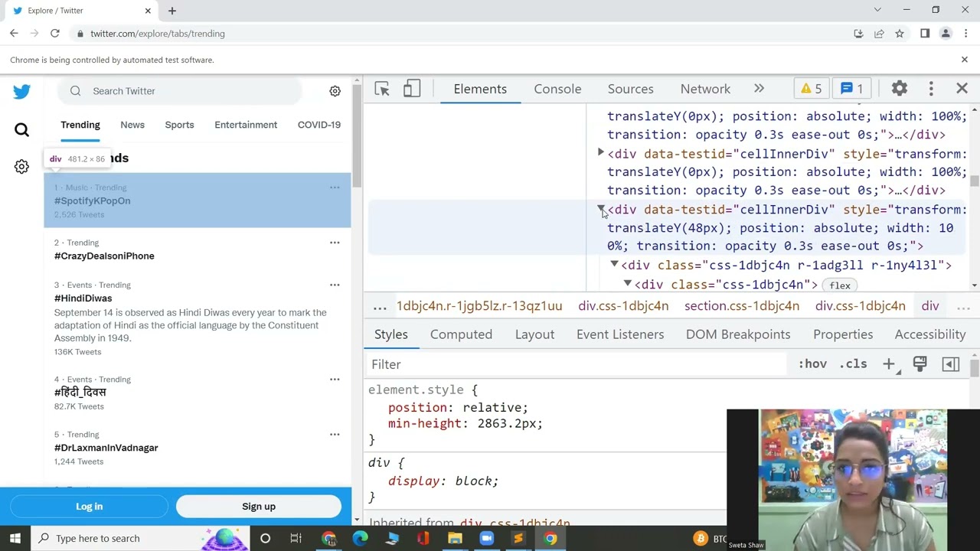The width and height of the screenshot is (980, 551).
Task: Click the flex badge in DOM tree
Action: pyautogui.click(x=840, y=285)
